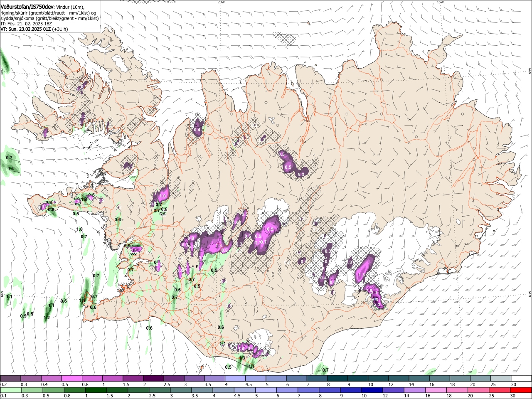Select the valid time 'VT: Sun. 23.02.2025 01Z'

point(25,29)
